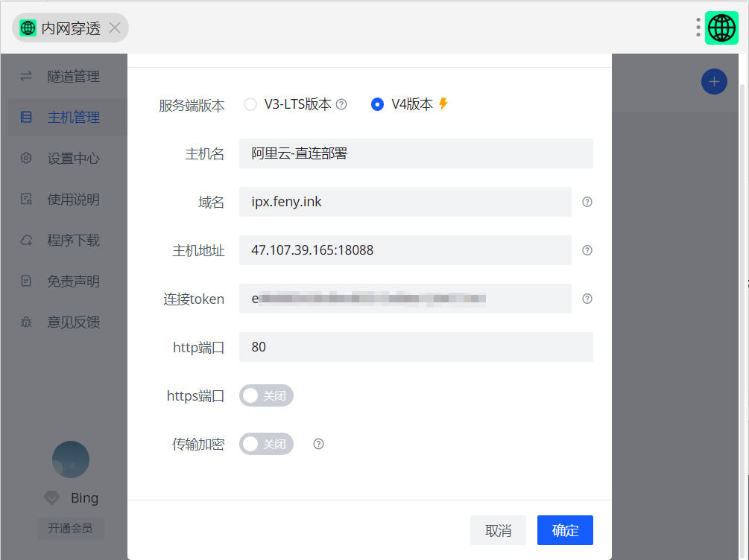Open 设置中心 in sidebar
This screenshot has width=749, height=560.
pos(68,158)
